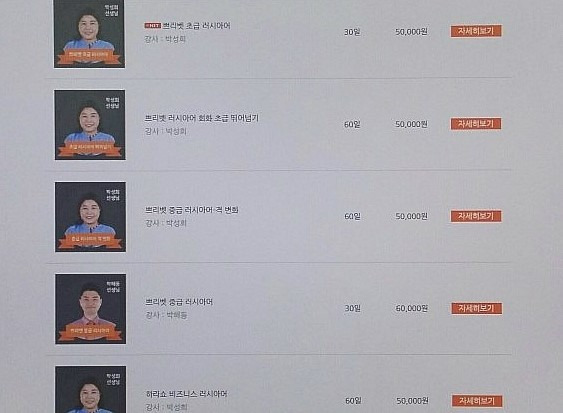Open the 쁘리벳 중급 러시아어 title by 박해동
This screenshot has width=563, height=413.
coord(179,302)
